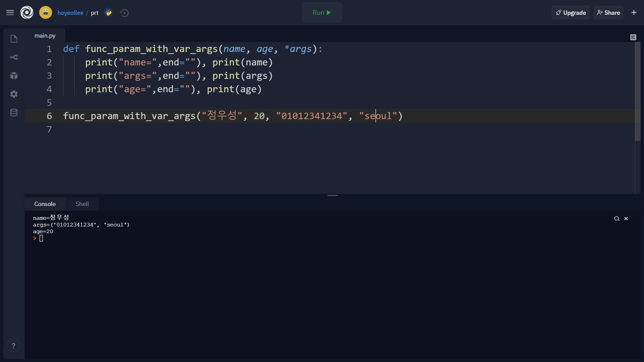Close the console output
This screenshot has width=644, height=362.
626,218
